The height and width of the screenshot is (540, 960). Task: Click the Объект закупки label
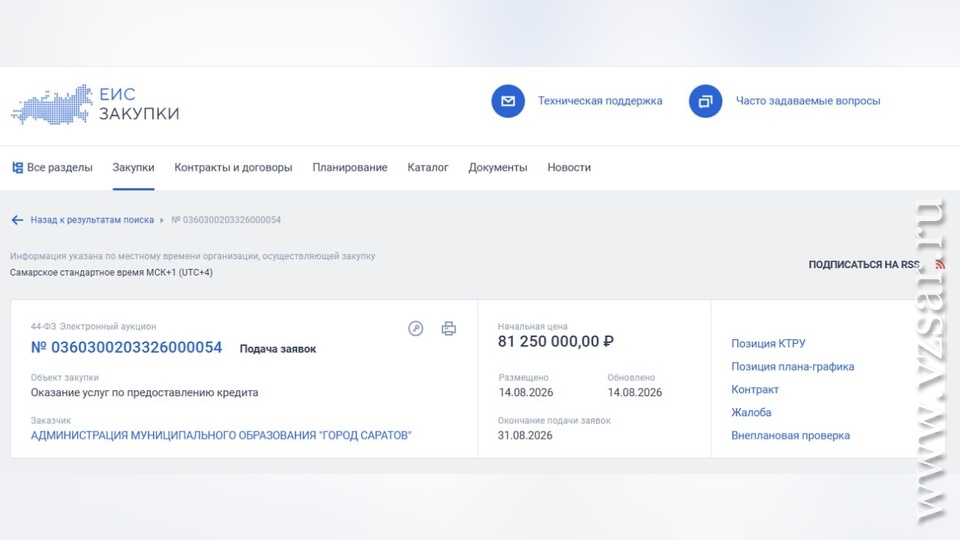(x=64, y=378)
